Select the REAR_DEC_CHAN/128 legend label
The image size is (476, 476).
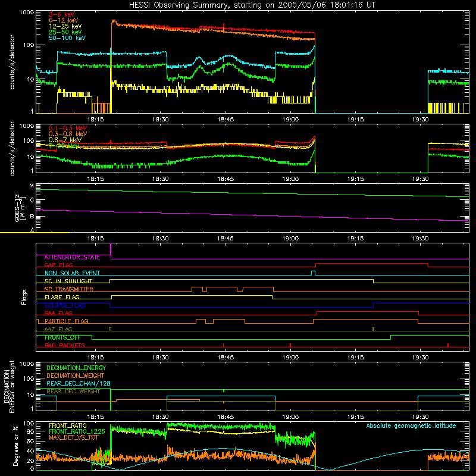(79, 384)
